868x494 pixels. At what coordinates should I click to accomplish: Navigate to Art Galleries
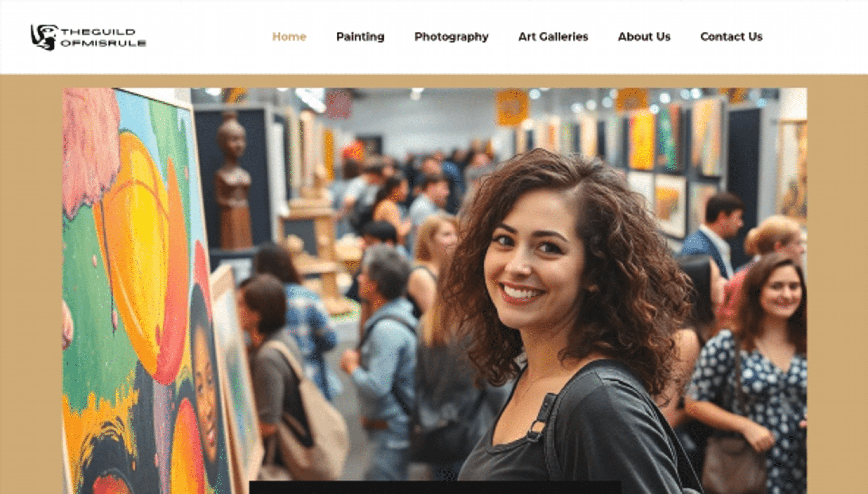pyautogui.click(x=553, y=37)
